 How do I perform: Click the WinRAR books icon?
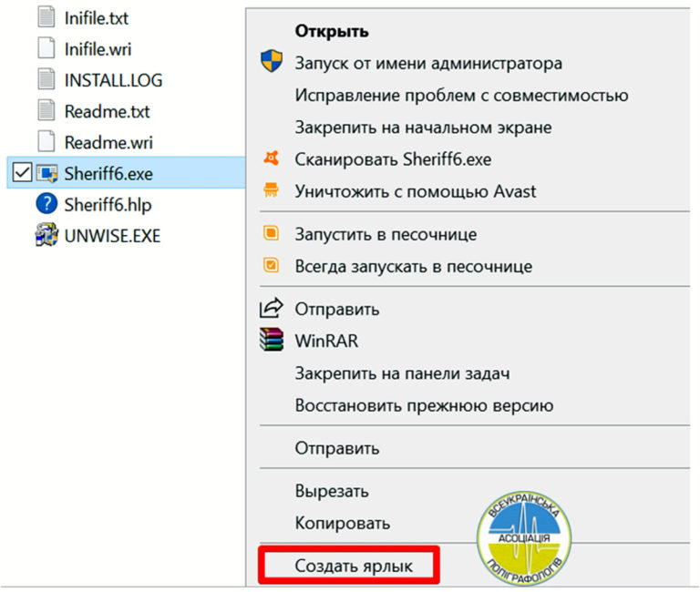[x=271, y=341]
